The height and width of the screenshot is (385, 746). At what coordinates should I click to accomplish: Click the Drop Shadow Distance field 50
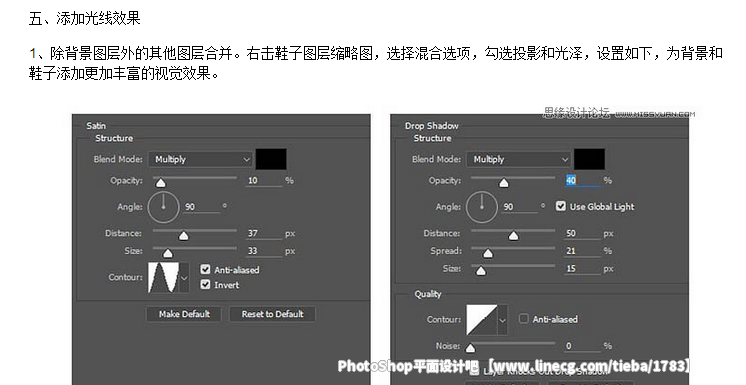tap(582, 233)
